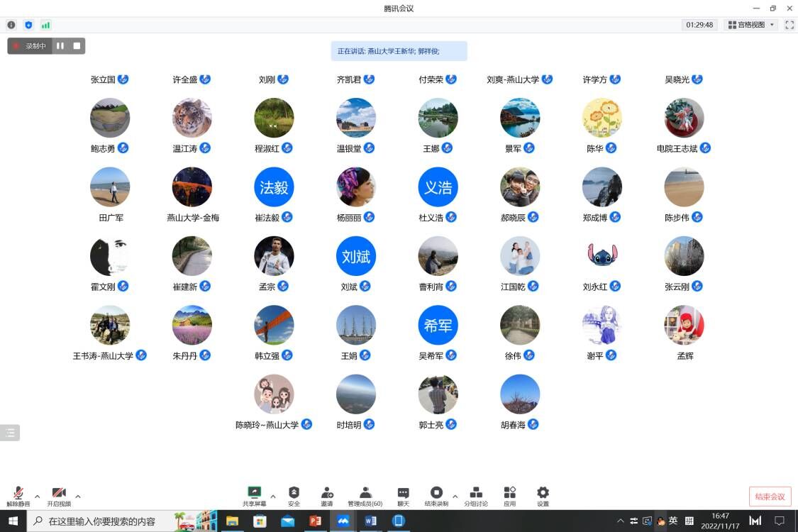Open the 设置 settings gear
The width and height of the screenshot is (798, 532).
(543, 493)
